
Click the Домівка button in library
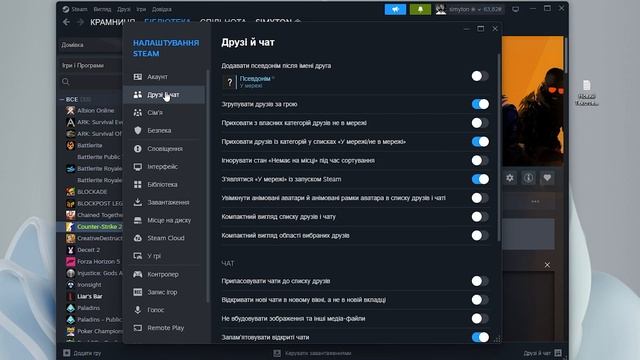click(90, 45)
